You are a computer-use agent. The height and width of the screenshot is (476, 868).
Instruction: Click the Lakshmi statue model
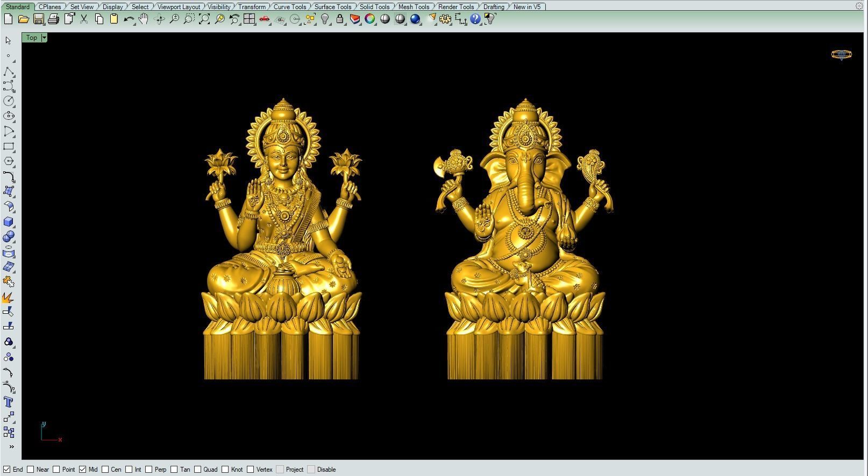(x=283, y=239)
